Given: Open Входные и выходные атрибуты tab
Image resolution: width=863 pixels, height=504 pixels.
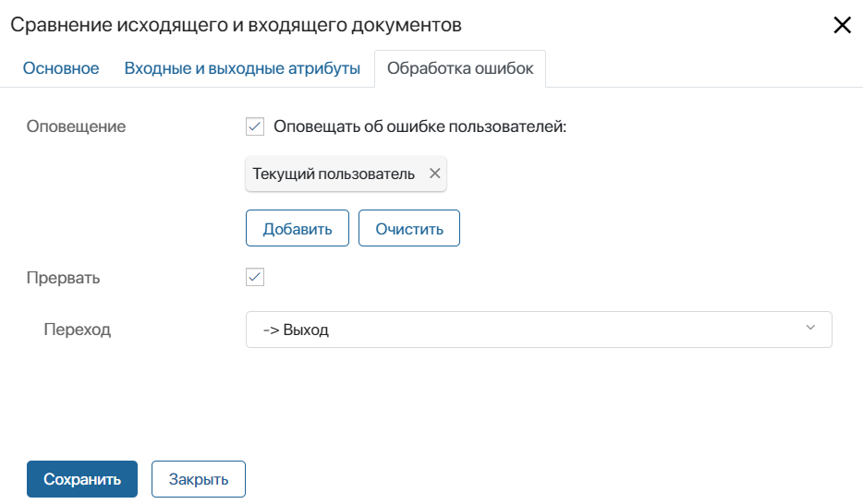Looking at the screenshot, I should [242, 68].
